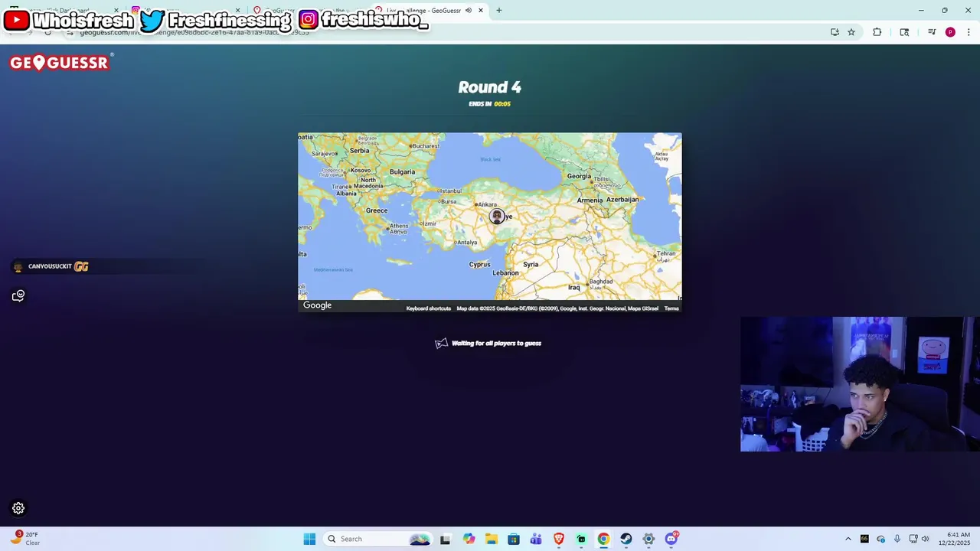Open the chat emote icon on the left

[18, 295]
